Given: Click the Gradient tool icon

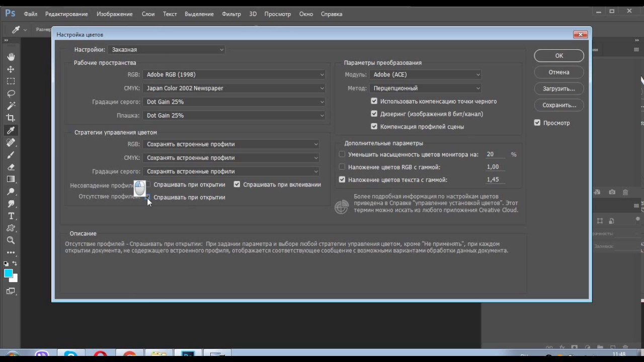Looking at the screenshot, I should tap(11, 179).
